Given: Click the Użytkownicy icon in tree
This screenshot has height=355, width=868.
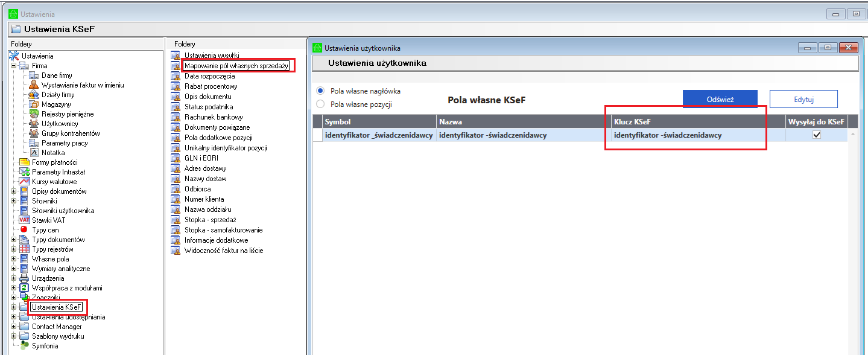Looking at the screenshot, I should click(34, 124).
